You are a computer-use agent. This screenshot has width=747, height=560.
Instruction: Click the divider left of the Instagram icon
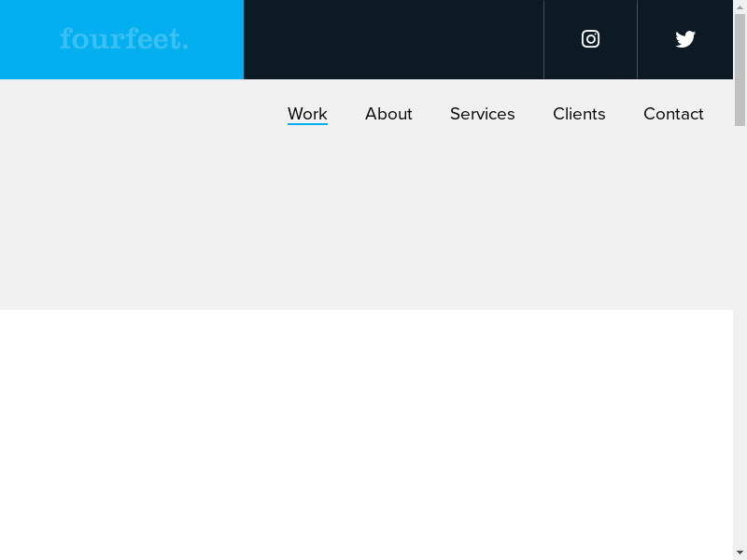click(543, 39)
